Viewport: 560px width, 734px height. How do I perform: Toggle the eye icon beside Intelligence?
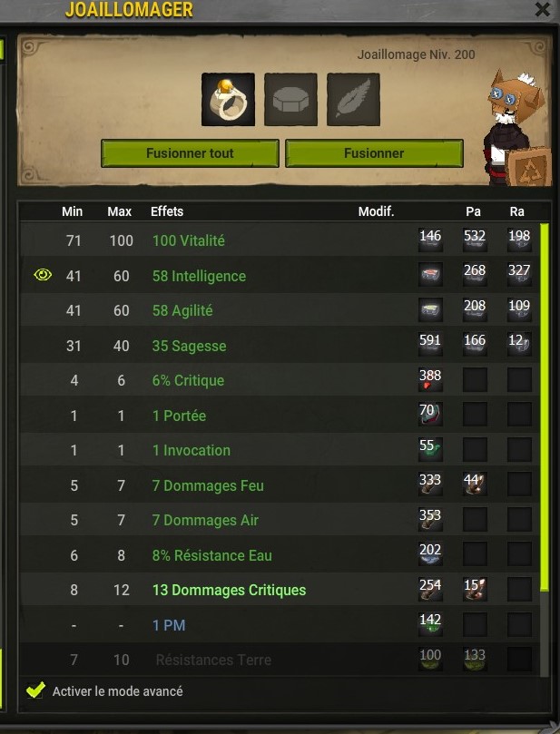coord(43,275)
